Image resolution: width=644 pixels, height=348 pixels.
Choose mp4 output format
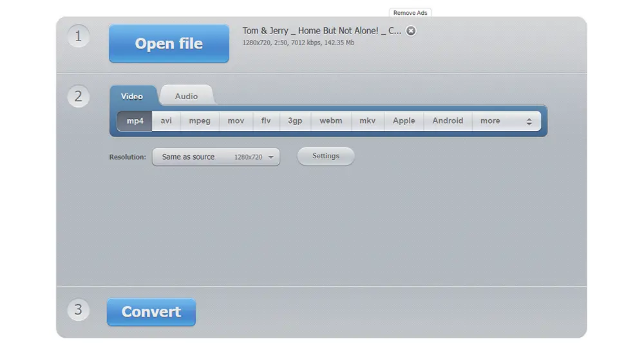(x=135, y=121)
